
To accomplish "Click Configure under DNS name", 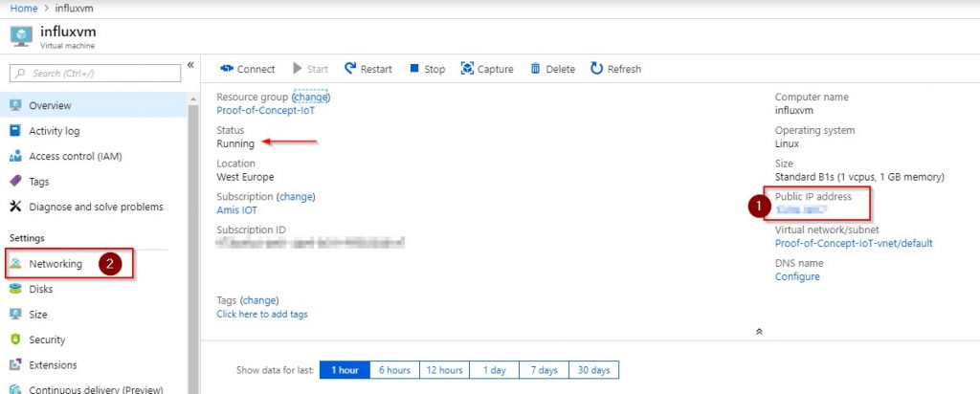I will pyautogui.click(x=797, y=276).
